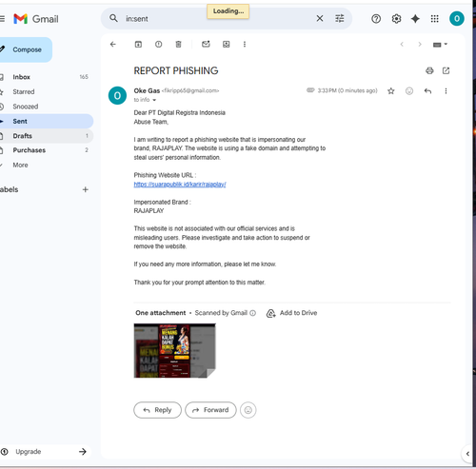Image resolution: width=476 pixels, height=469 pixels.
Task: Click the arrow beside Upgrade
Action: click(83, 452)
